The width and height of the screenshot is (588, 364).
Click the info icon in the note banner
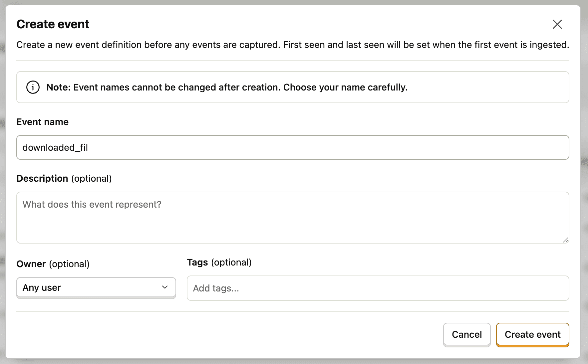coord(32,87)
